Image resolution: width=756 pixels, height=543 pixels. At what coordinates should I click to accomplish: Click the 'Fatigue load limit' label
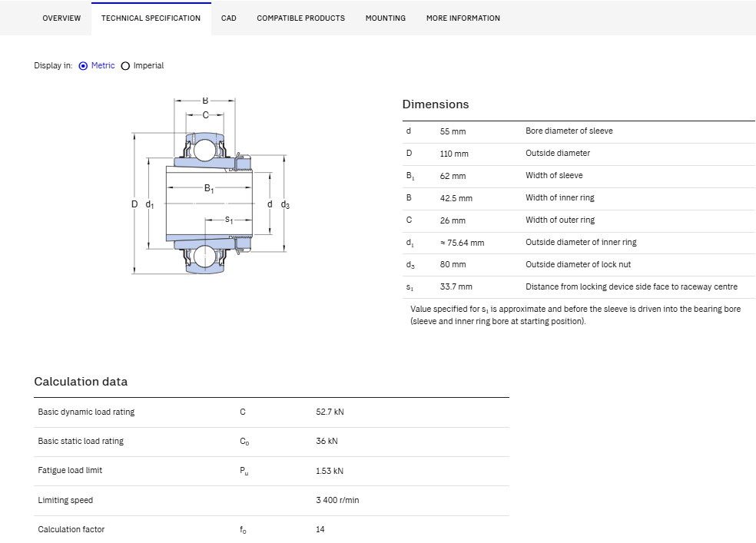[70, 470]
